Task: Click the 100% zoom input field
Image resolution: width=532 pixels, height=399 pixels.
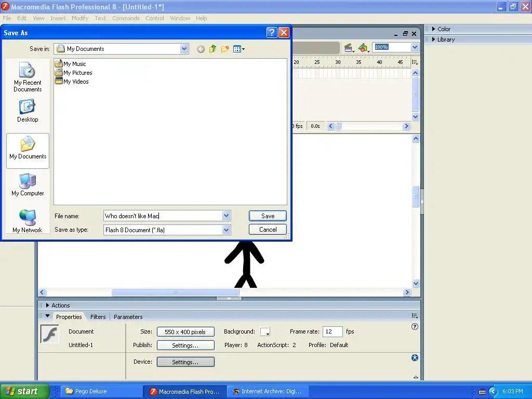Action: 391,47
